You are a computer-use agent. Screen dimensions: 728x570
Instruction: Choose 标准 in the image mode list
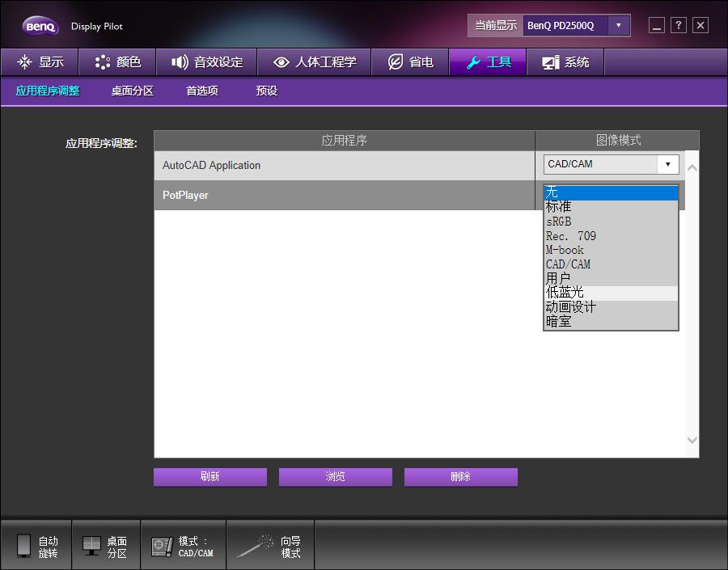tap(611, 206)
